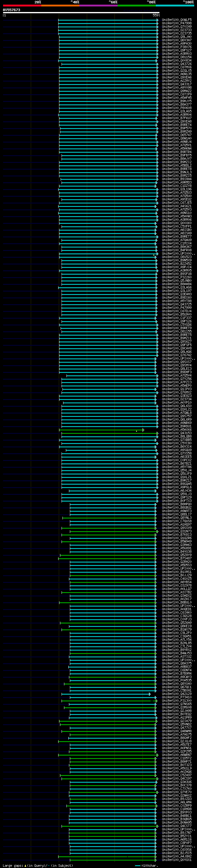Click label UniRef100_Q5VLJ4

click(x=177, y=470)
